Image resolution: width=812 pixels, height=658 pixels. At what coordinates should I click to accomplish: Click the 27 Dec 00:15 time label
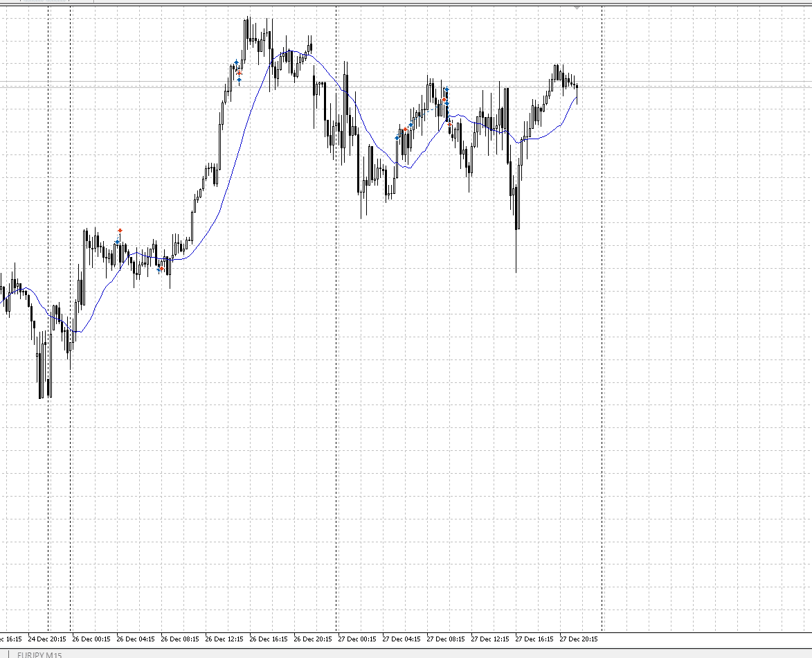coord(357,639)
